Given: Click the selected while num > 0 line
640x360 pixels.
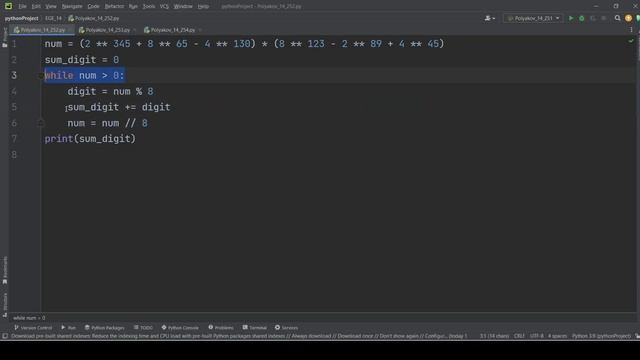Looking at the screenshot, I should point(84,76).
